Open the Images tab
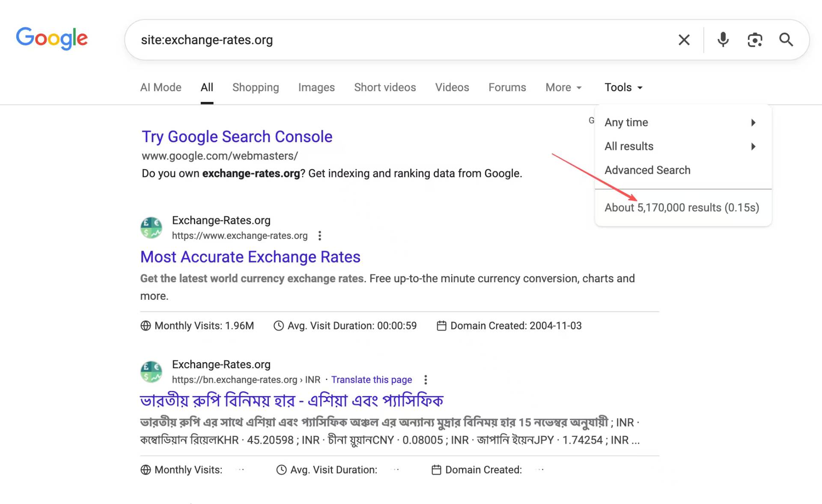Image resolution: width=822 pixels, height=504 pixels. coord(316,87)
